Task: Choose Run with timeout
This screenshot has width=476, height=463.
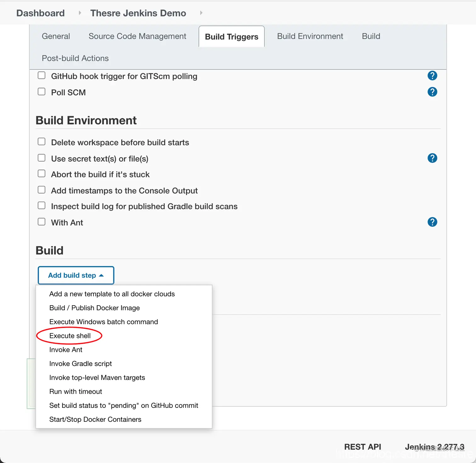Action: [124, 392]
